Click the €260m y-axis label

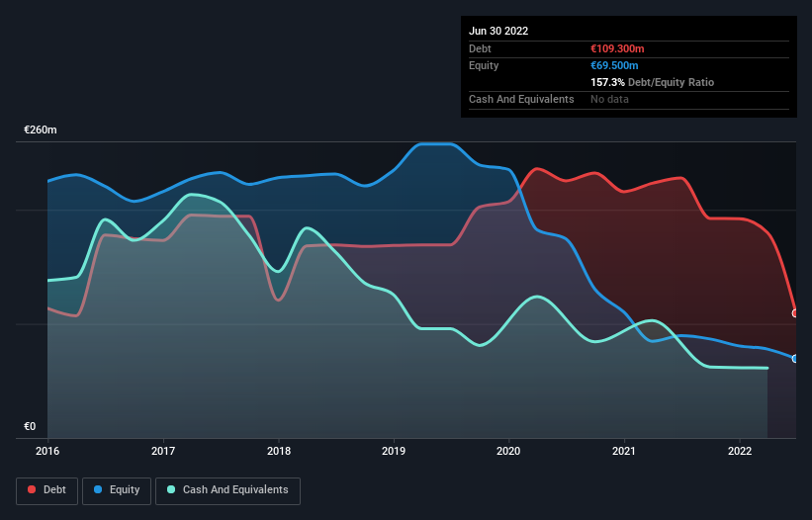click(x=41, y=130)
